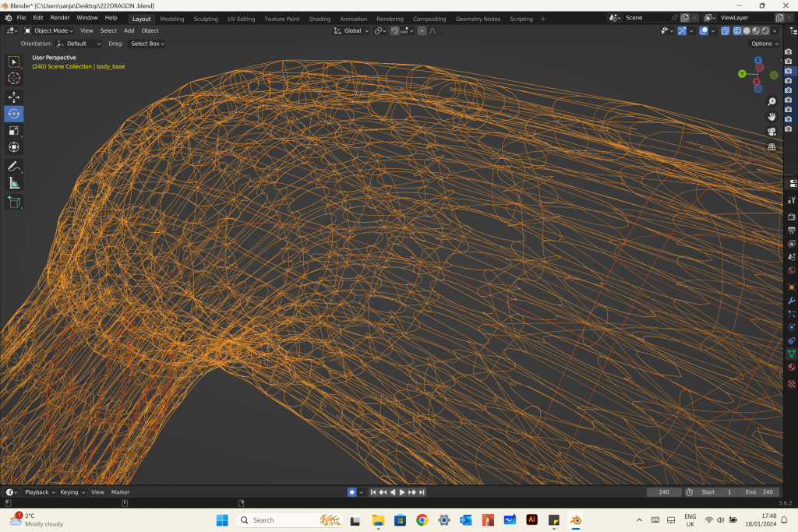Switch to Material Preview shading

pos(756,31)
